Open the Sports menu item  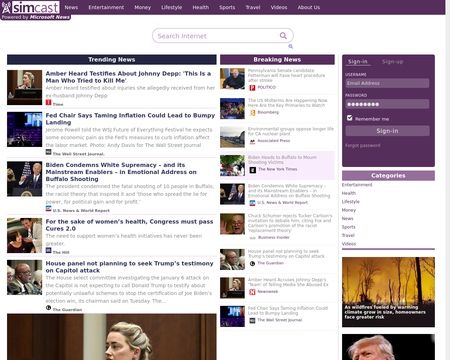227,7
